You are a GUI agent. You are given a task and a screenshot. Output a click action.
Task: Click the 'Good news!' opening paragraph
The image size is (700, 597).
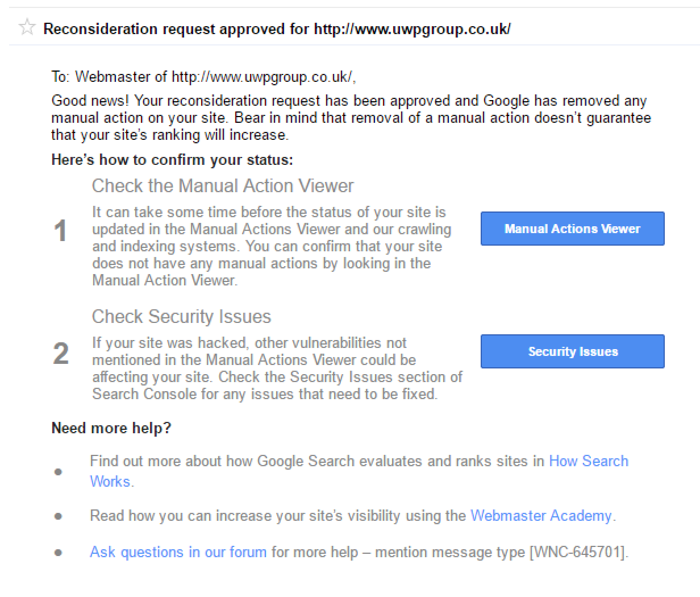351,118
